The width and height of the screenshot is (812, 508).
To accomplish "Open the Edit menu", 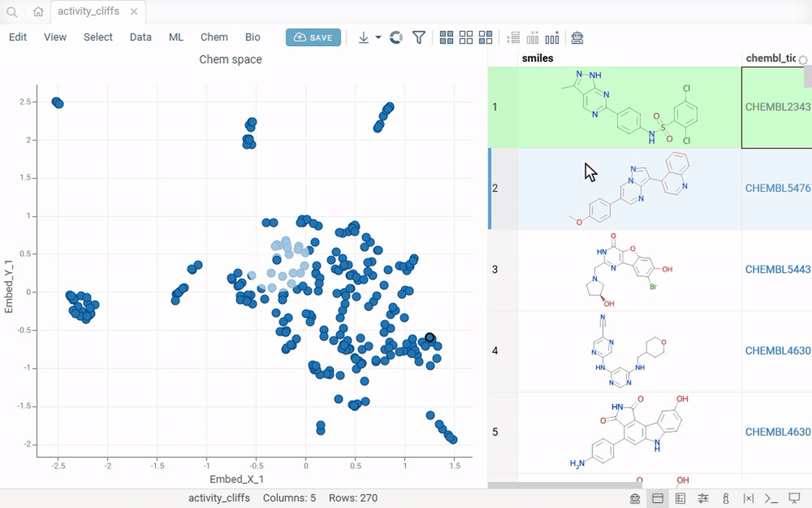I will [x=18, y=37].
